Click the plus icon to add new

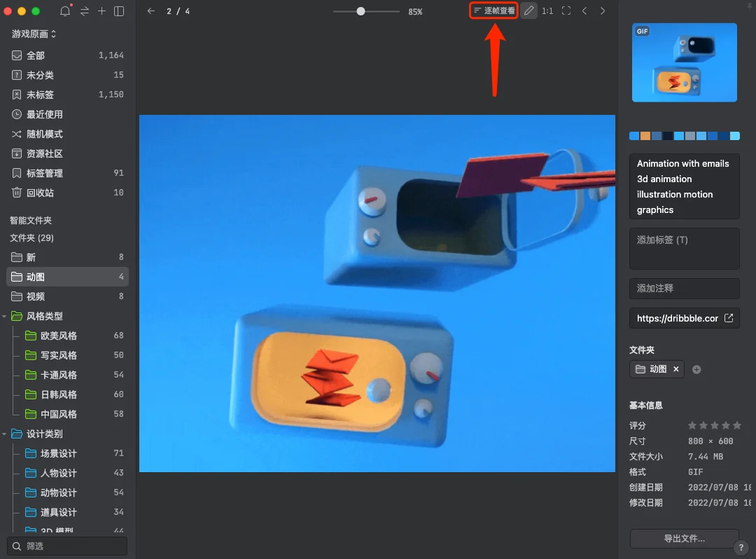point(102,11)
